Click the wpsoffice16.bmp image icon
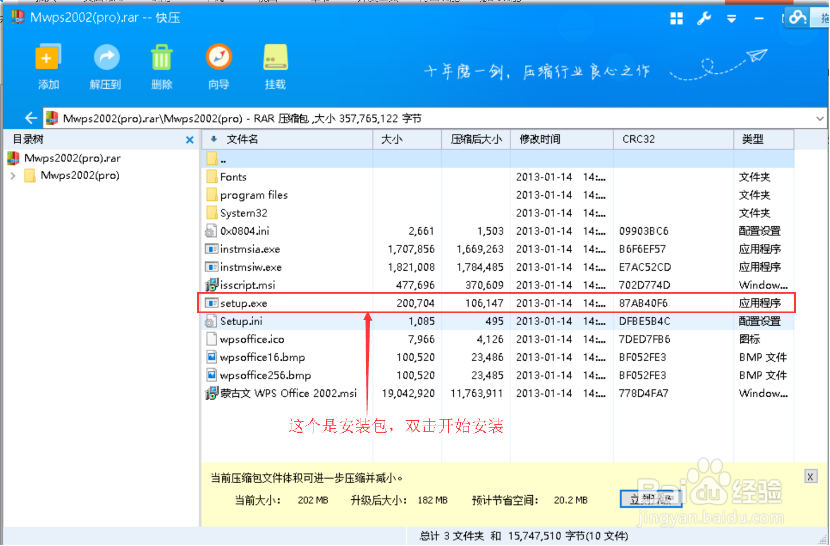The width and height of the screenshot is (830, 546). tap(212, 357)
